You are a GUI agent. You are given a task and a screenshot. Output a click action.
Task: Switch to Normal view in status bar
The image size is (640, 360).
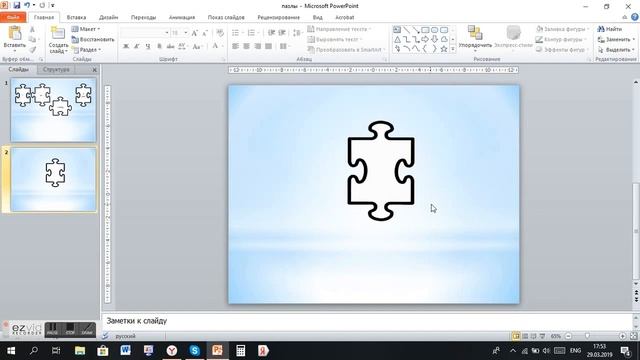(516, 336)
